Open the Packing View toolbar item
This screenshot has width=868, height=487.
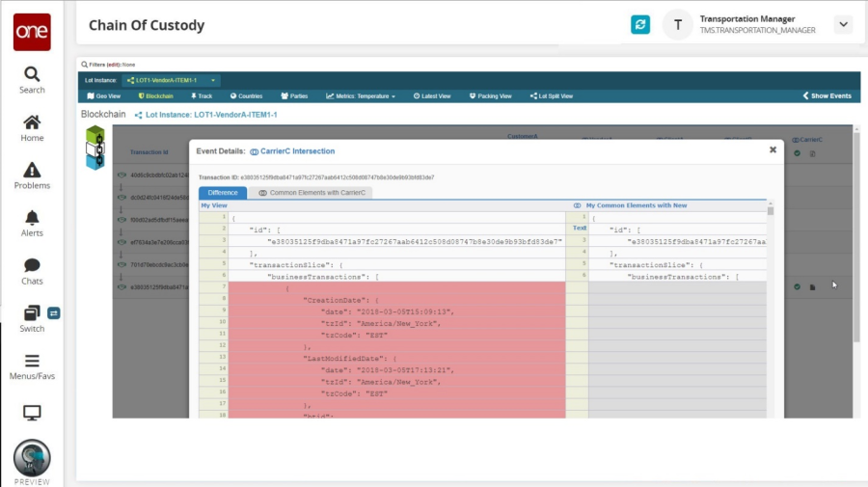(491, 96)
